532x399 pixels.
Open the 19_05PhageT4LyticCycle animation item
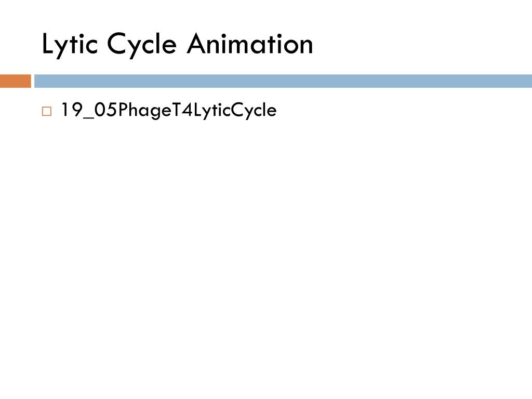coord(168,110)
